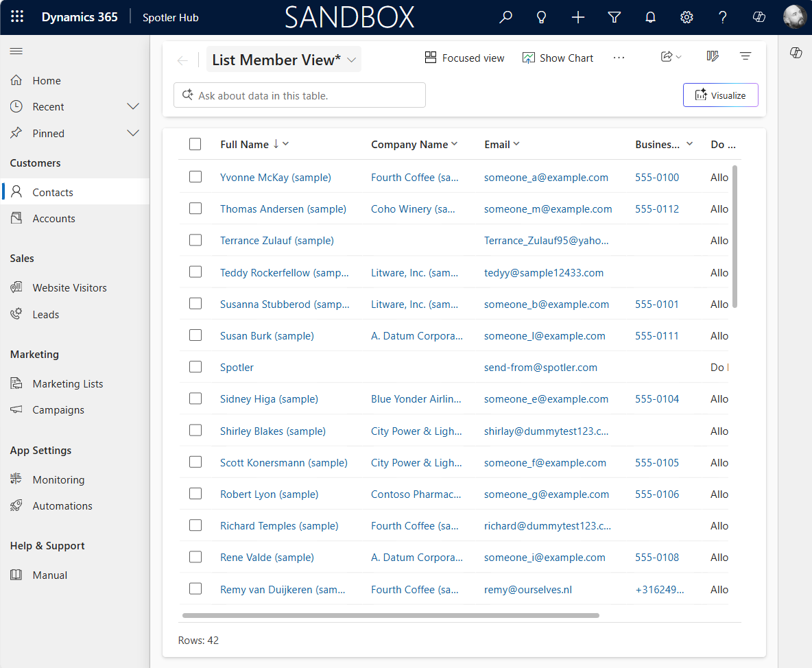
Task: Open the settings gear icon
Action: click(x=686, y=17)
